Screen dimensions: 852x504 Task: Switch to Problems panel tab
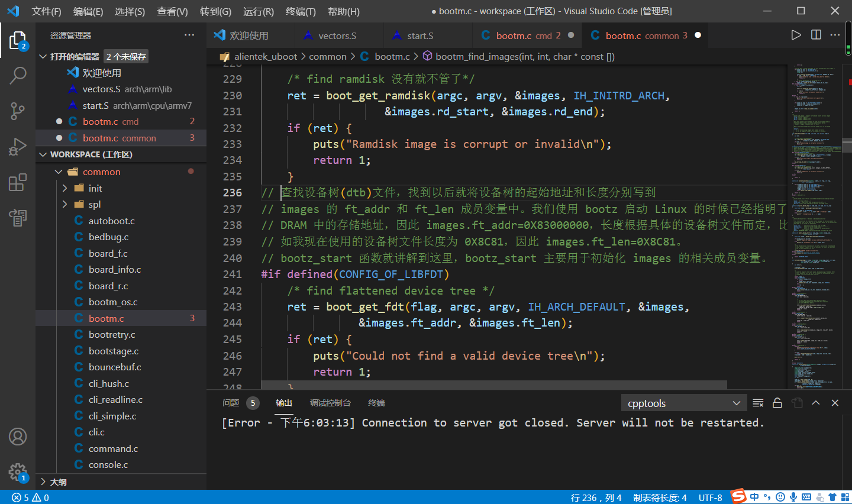point(231,403)
